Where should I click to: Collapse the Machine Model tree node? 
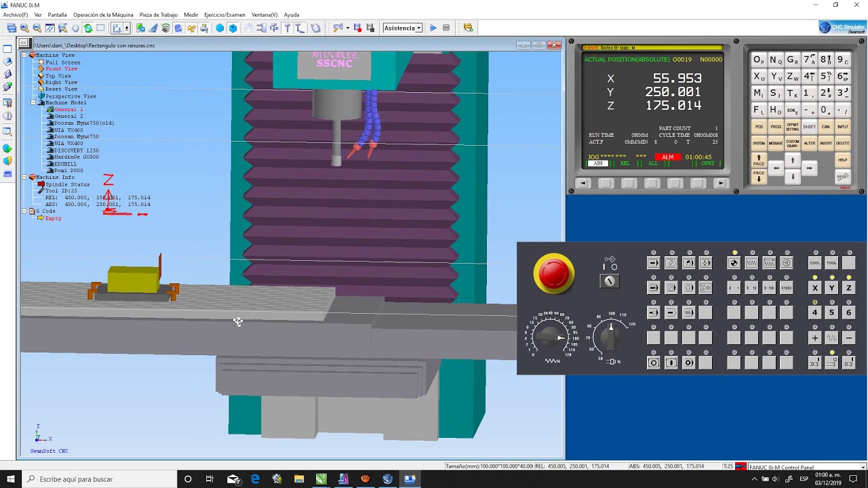pos(33,103)
